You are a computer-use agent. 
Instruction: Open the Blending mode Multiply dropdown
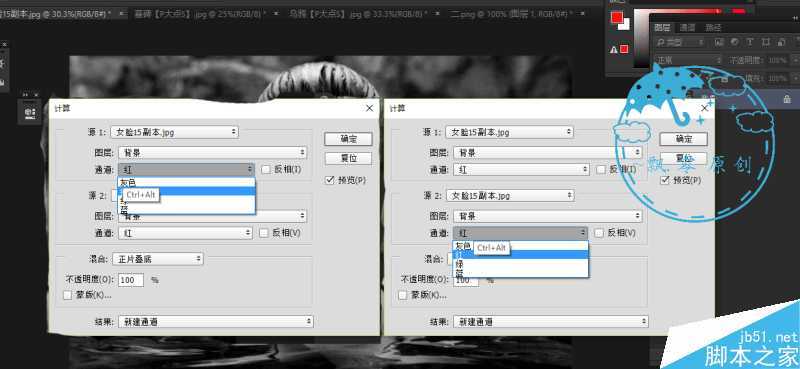[158, 259]
